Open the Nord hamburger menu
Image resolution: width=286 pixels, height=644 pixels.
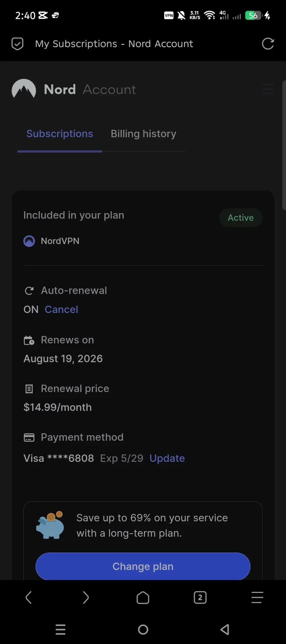[268, 89]
